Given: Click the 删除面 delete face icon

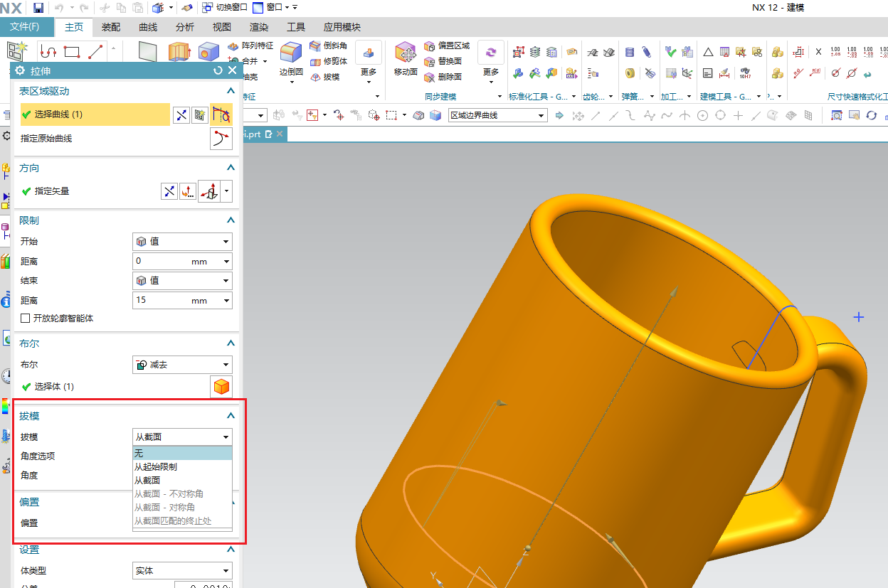Looking at the screenshot, I should point(429,77).
